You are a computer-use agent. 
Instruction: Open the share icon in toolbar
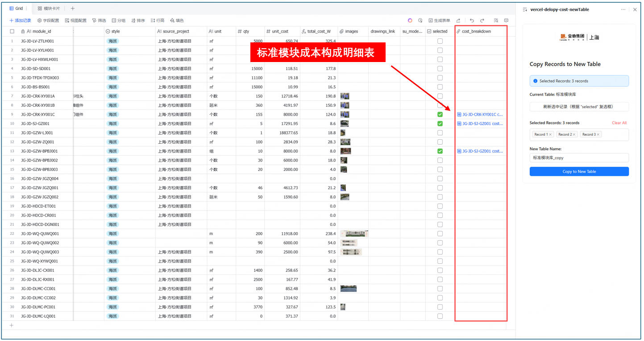click(458, 21)
